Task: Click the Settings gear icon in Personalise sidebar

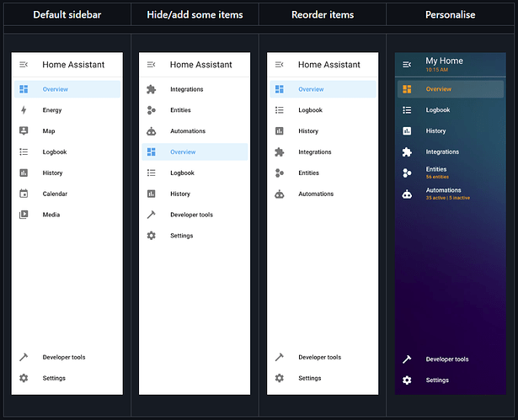Action: pos(407,380)
